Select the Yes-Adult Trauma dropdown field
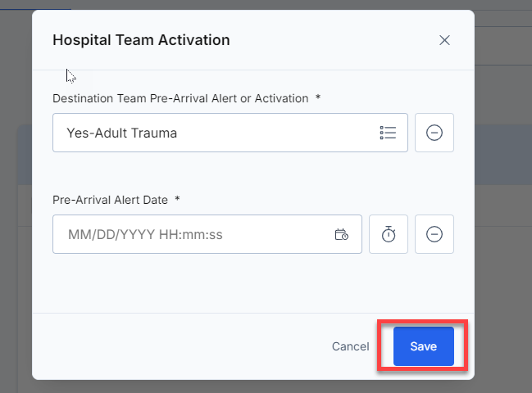This screenshot has width=532, height=393. (x=230, y=133)
